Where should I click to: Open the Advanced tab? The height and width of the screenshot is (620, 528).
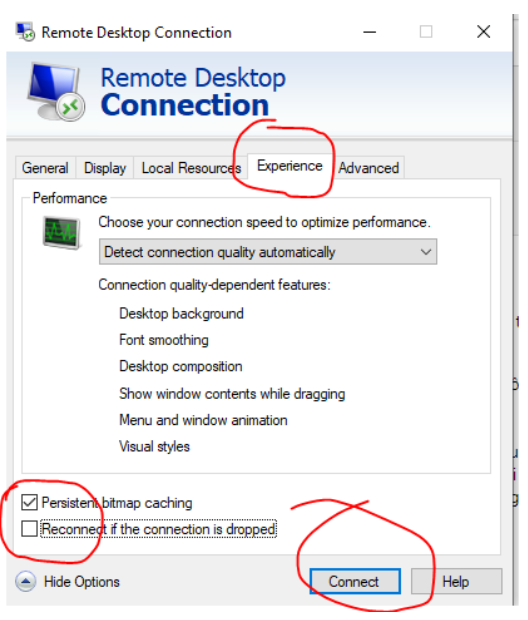click(369, 168)
